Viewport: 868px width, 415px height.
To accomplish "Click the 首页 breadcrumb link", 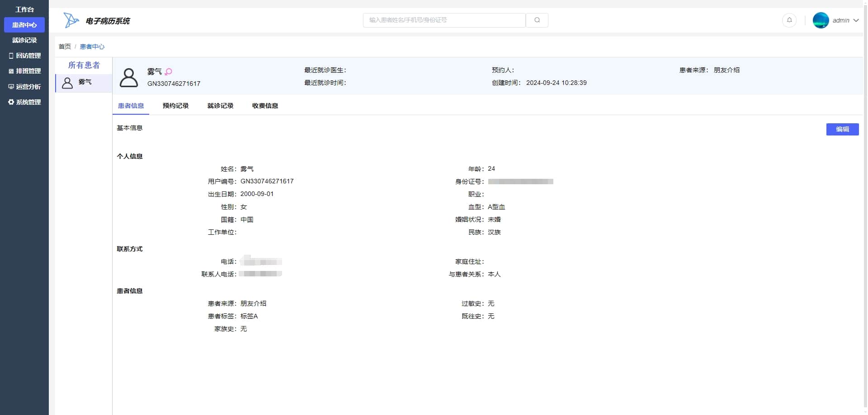I will [65, 47].
